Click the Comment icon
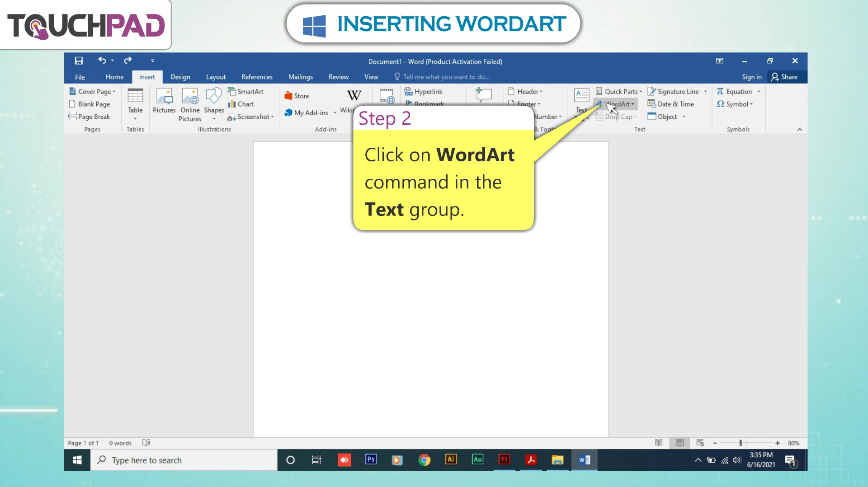The image size is (868, 487). pos(483,94)
